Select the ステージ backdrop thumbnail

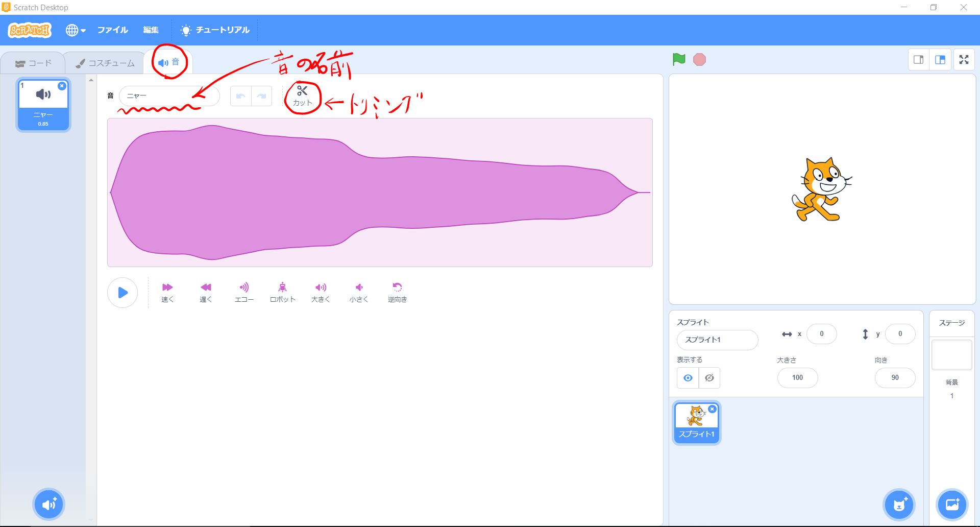[x=952, y=355]
